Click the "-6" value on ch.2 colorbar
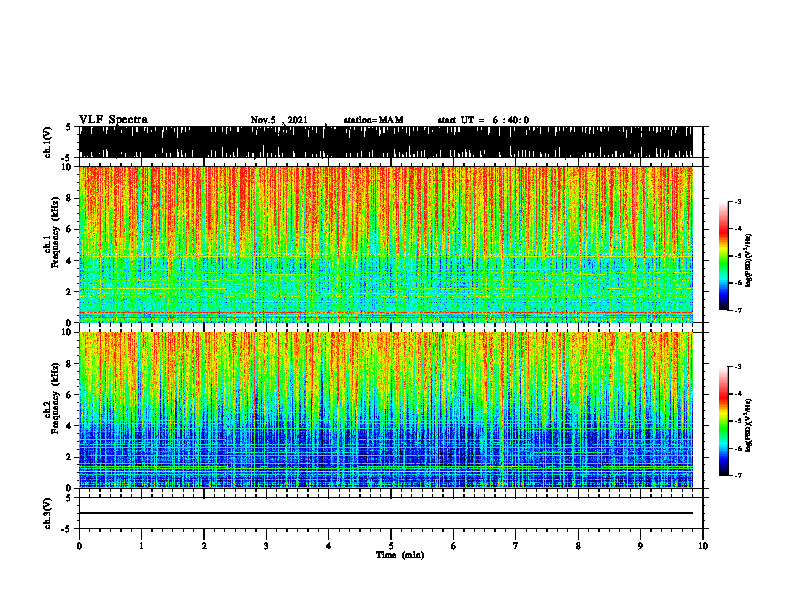Viewport: 792px width, 612px height. point(738,448)
